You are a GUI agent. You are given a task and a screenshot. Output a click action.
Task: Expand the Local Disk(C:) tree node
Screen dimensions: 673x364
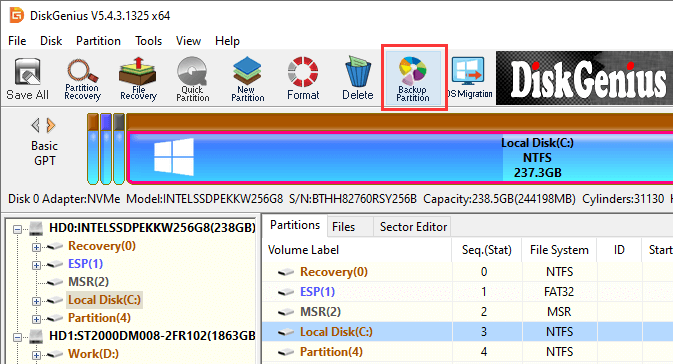pos(36,301)
